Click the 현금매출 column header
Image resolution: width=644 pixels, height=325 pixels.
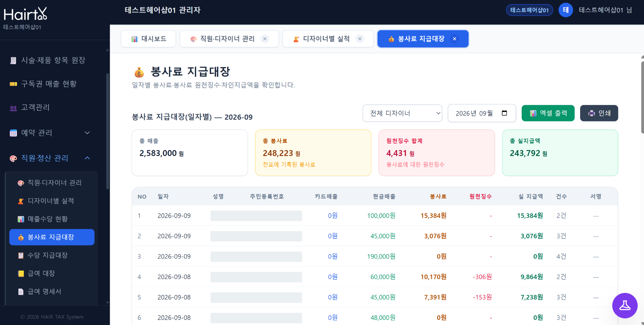point(384,197)
